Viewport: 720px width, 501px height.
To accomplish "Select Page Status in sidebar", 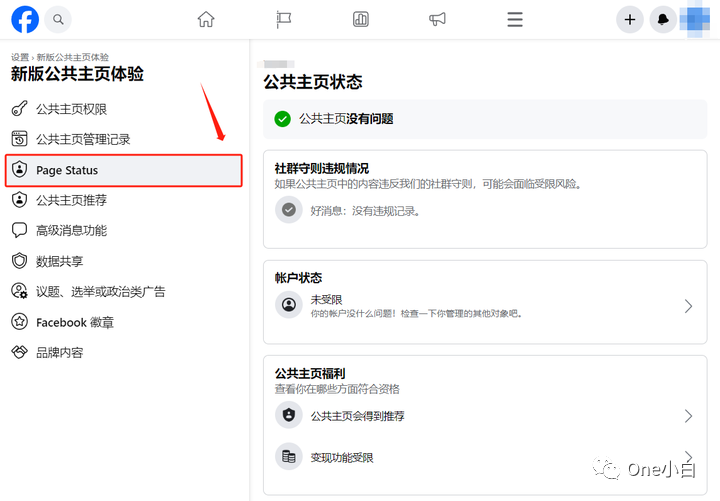I will [124, 170].
